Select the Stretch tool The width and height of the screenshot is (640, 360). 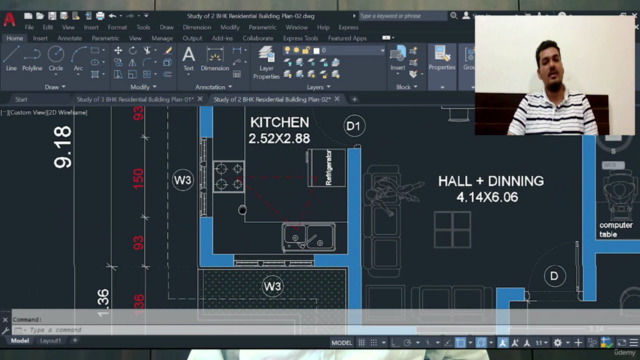pos(118,74)
